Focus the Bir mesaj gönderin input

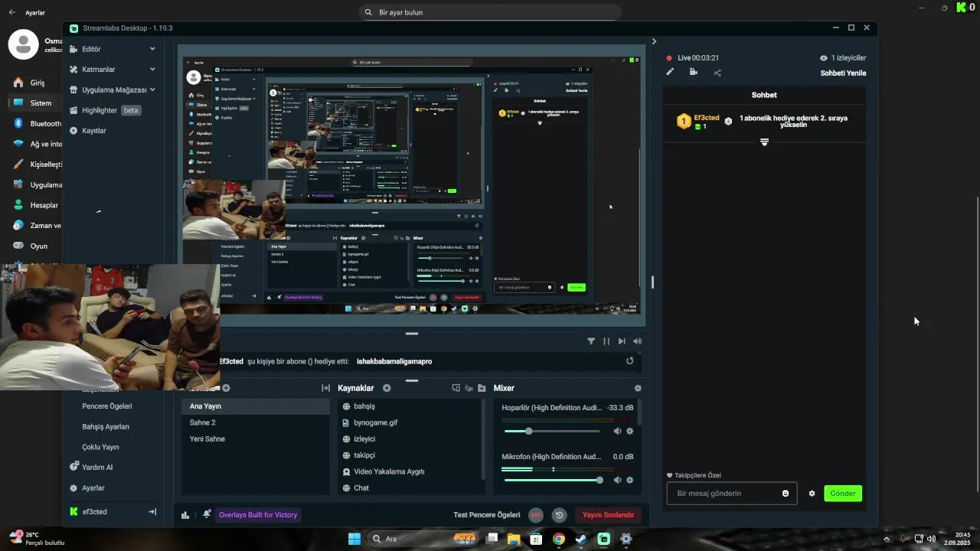point(731,494)
